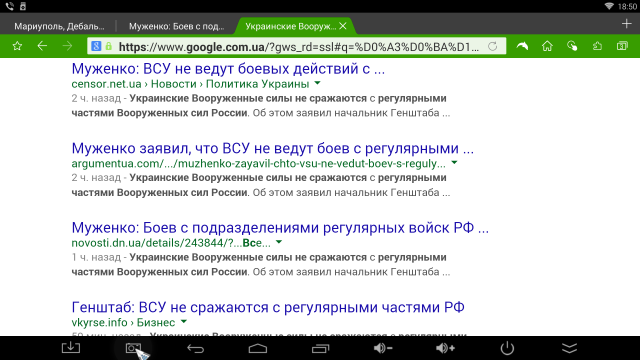The width and height of the screenshot is (640, 360).
Task: Tap the download icon in bottom bar
Action: click(x=71, y=348)
